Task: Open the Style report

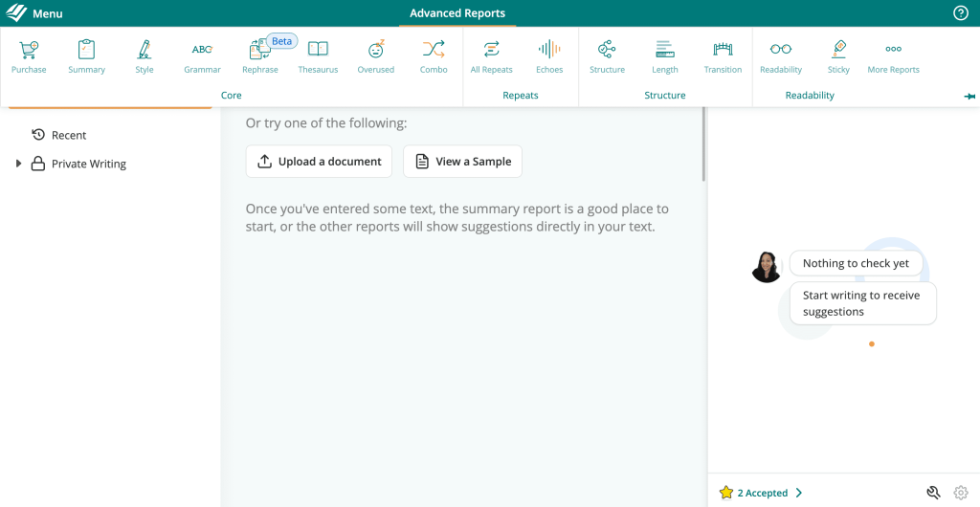Action: (145, 56)
